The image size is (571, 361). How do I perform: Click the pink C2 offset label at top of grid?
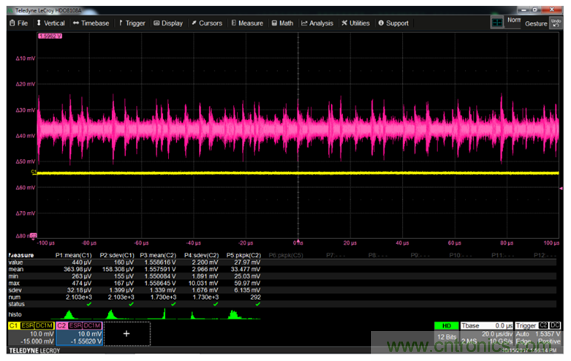pos(50,36)
